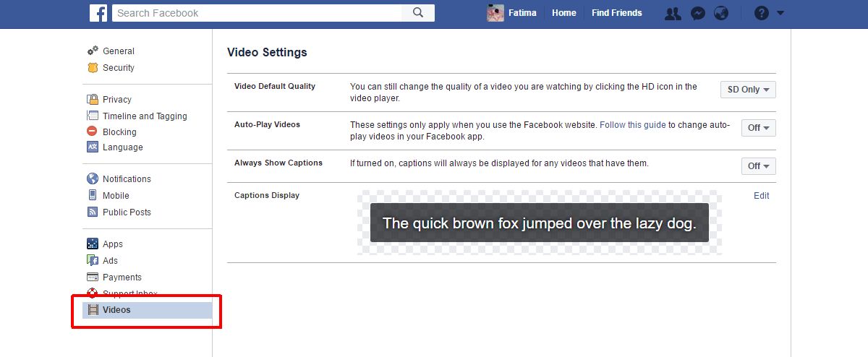Open Fatima's profile name link
Image resolution: width=868 pixels, height=357 pixels.
(x=522, y=13)
